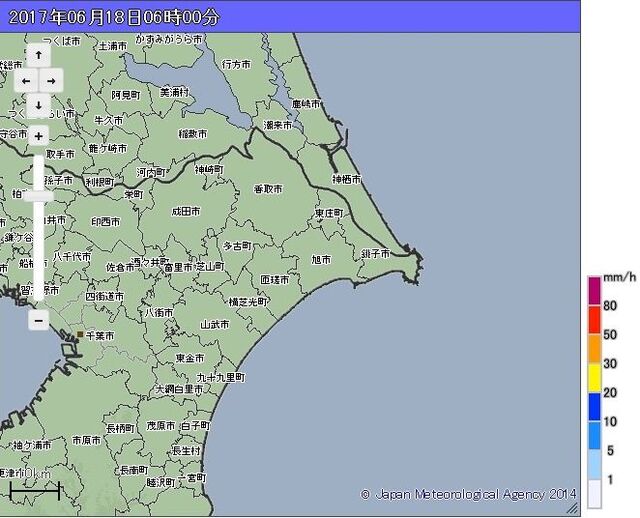
Task: Click the 八千代市 map label
Action: coord(72,256)
